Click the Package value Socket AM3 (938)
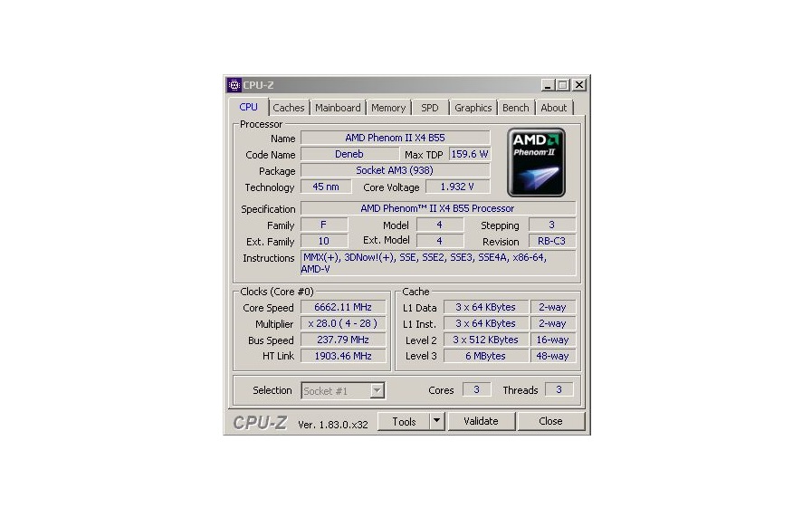Screen dimensions: 812x527 click(395, 170)
